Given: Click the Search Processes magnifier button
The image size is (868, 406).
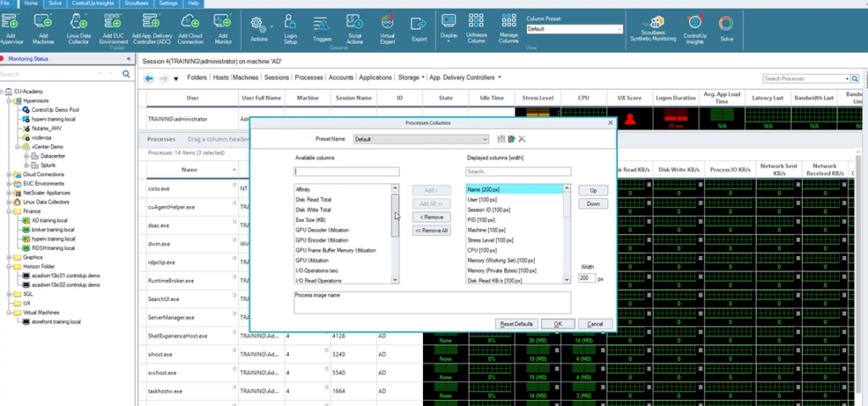Looking at the screenshot, I should tap(854, 79).
